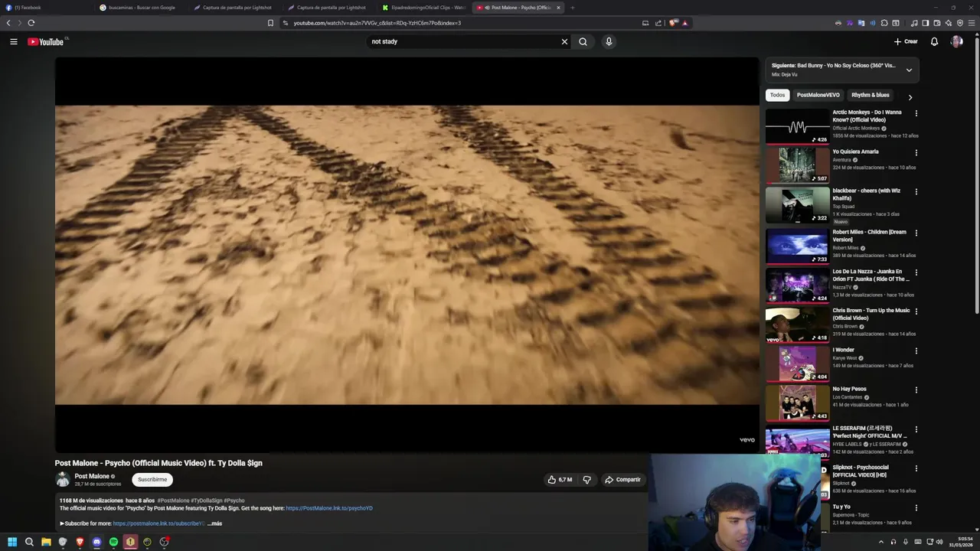
Task: Switch to first Captura de pantalla Lightshot tab
Action: pos(235,8)
